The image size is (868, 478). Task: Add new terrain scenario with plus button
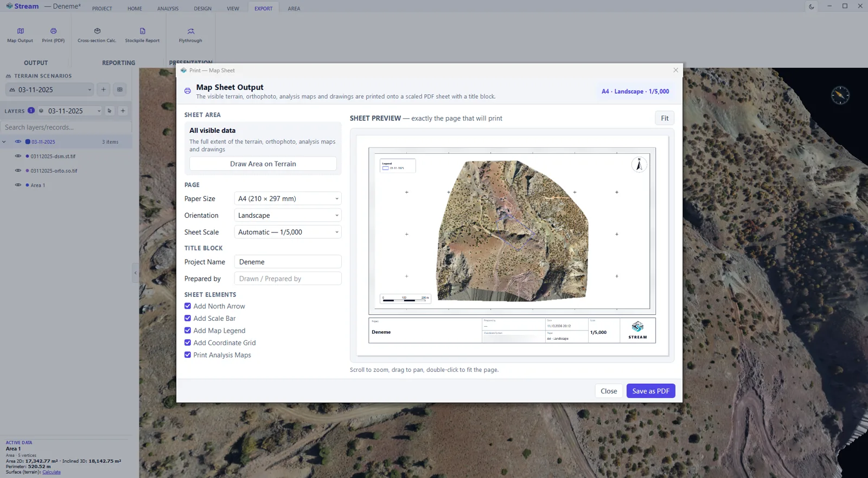(104, 89)
